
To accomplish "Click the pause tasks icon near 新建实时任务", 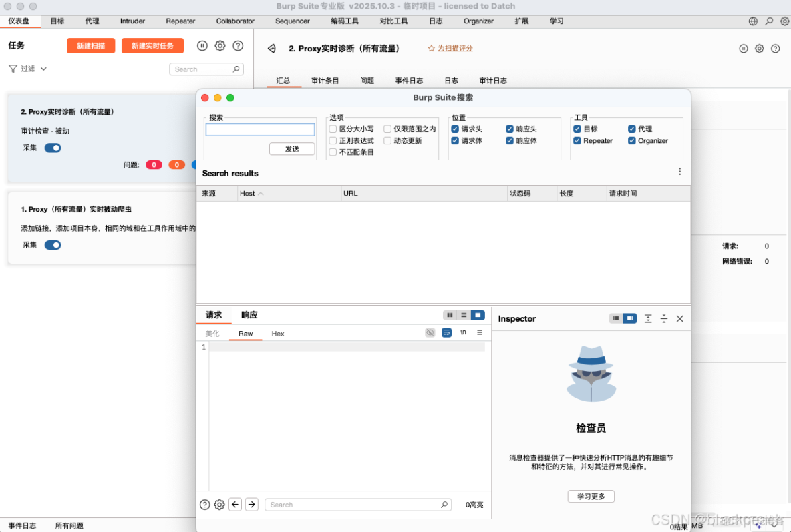I will [202, 45].
